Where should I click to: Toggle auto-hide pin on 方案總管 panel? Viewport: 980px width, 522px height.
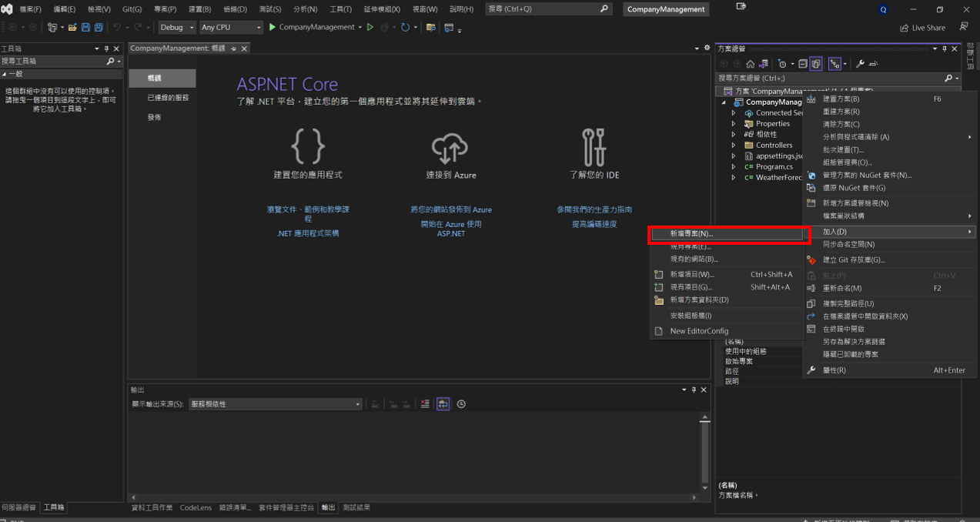point(945,49)
